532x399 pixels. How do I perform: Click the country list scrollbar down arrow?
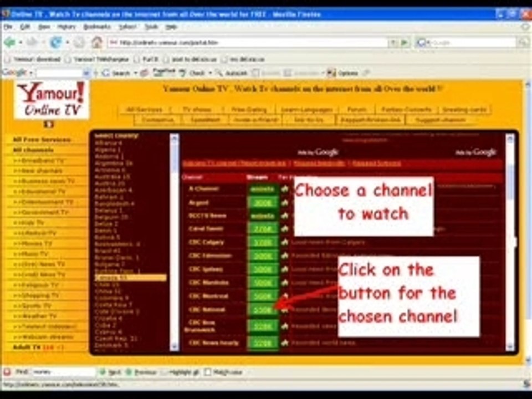(175, 346)
